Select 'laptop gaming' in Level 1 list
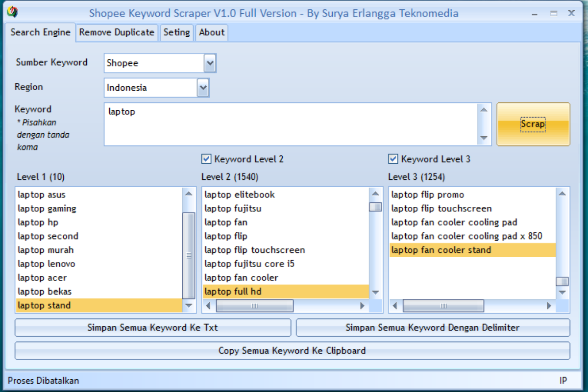The height and width of the screenshot is (392, 588). coord(99,208)
